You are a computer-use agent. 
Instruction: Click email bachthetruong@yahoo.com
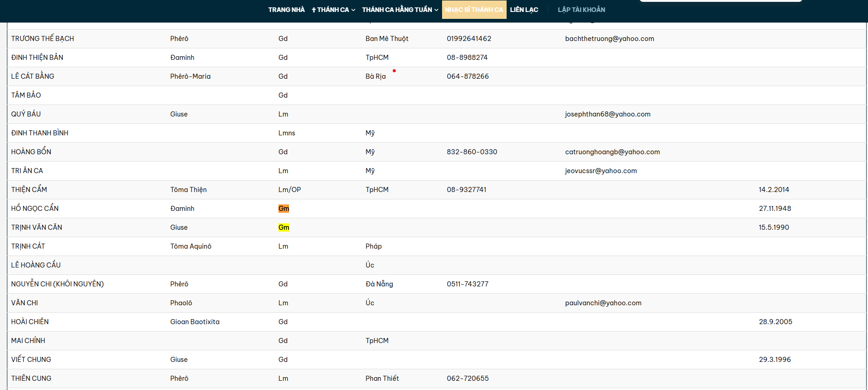[x=609, y=39]
